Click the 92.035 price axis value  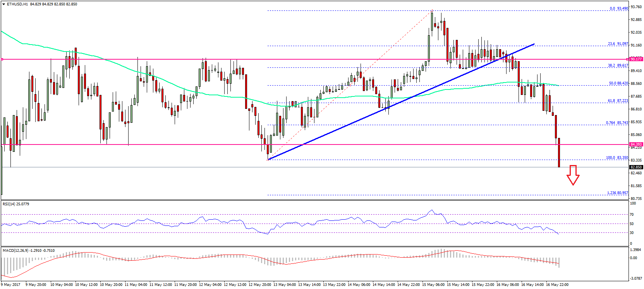(x=636, y=33)
